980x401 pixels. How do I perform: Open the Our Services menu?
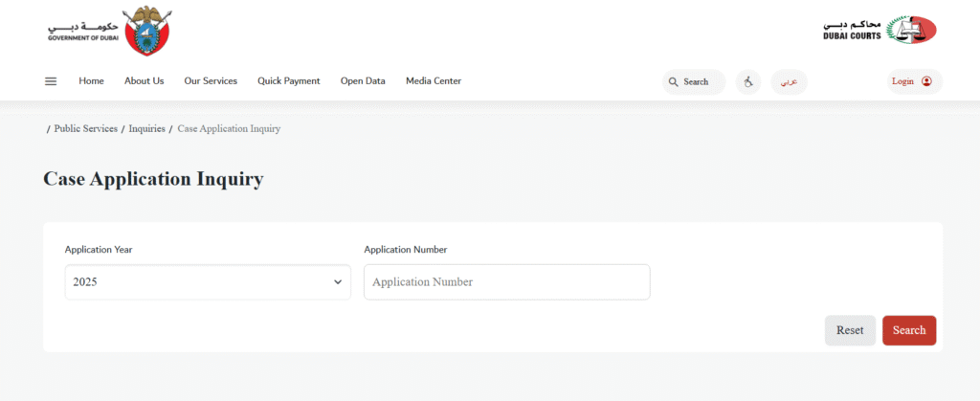[211, 81]
